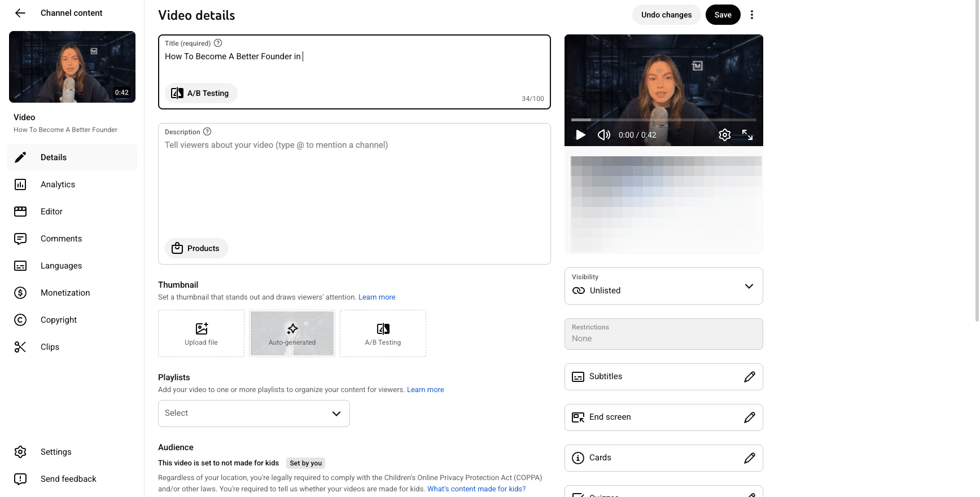This screenshot has height=497, width=980.
Task: Add Products to the description
Action: (196, 248)
